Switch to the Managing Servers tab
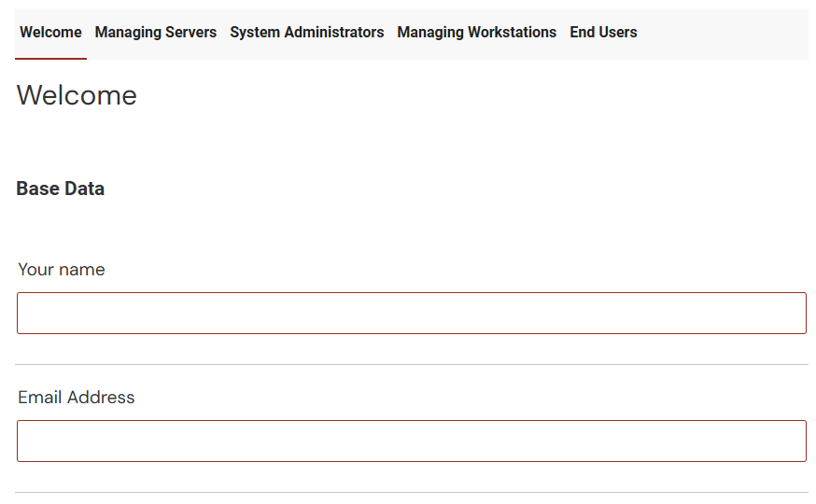Image resolution: width=816 pixels, height=504 pixels. [x=155, y=33]
